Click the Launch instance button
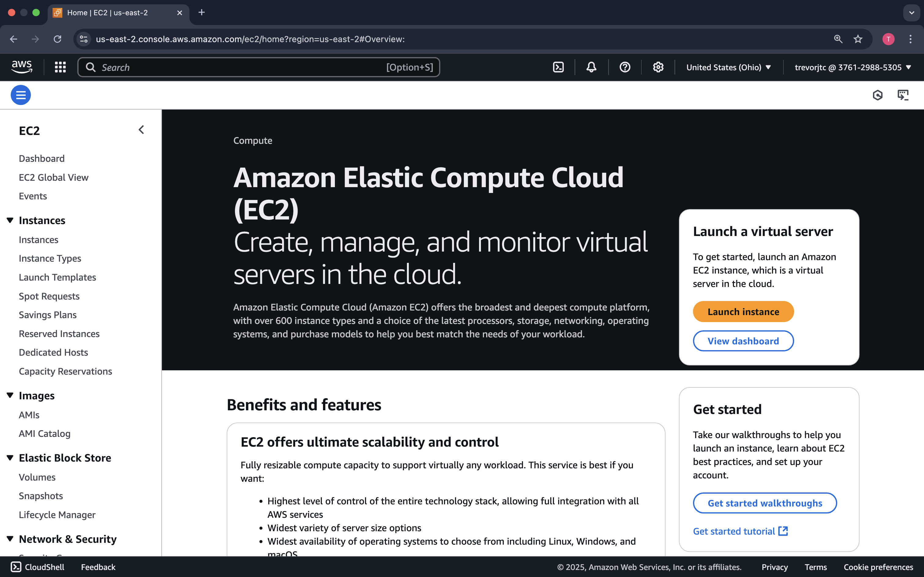The image size is (924, 577). pos(743,311)
